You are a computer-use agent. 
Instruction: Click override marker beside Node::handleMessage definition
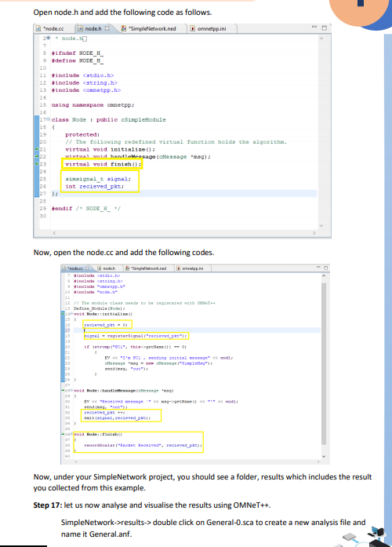63,391
